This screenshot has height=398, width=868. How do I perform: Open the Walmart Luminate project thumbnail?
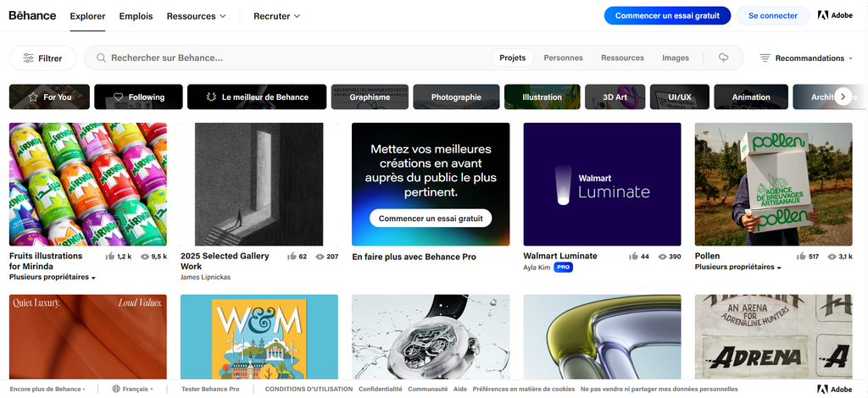pos(603,184)
